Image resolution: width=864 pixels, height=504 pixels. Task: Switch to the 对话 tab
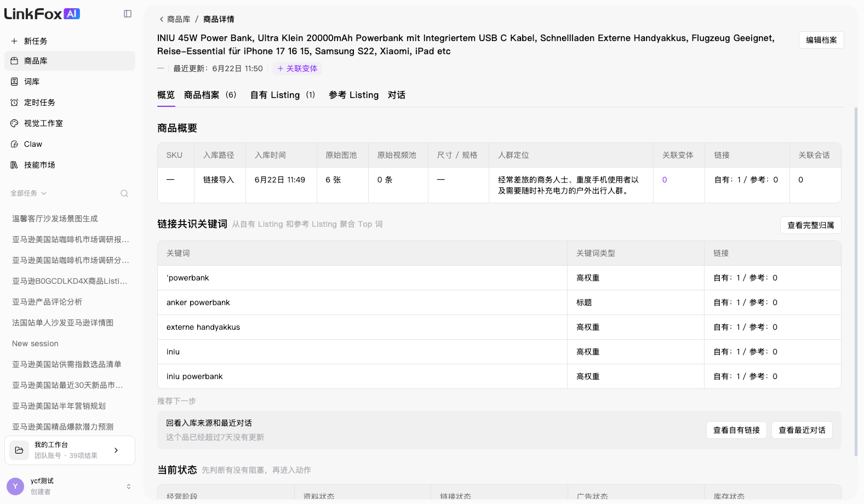coord(397,95)
